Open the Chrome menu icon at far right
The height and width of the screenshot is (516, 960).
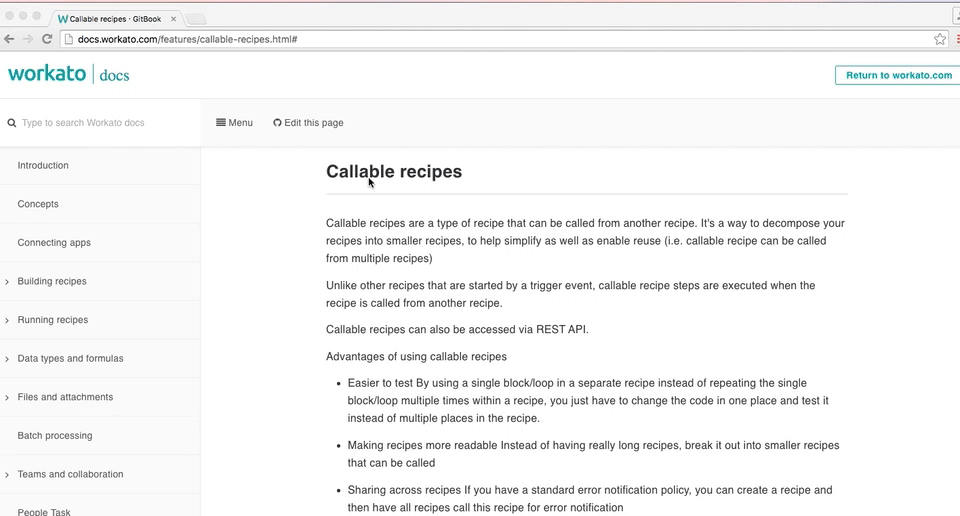pos(957,39)
